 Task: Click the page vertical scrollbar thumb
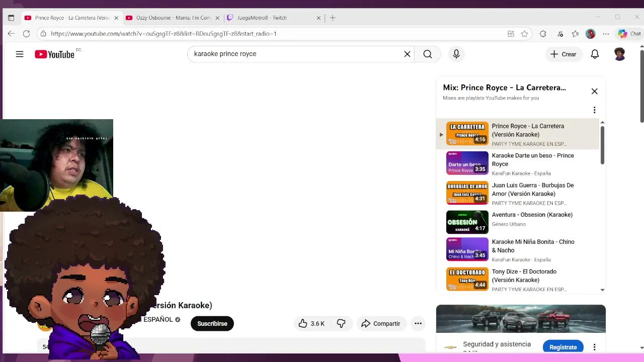[x=641, y=85]
